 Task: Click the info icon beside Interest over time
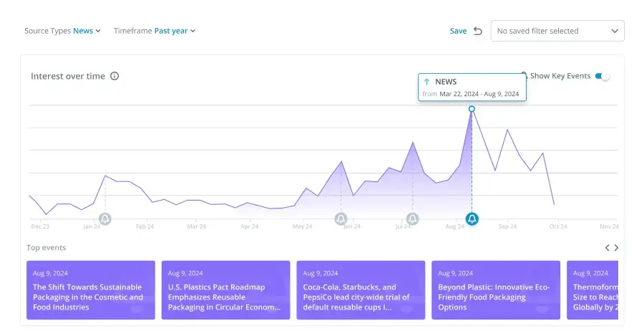click(x=114, y=77)
